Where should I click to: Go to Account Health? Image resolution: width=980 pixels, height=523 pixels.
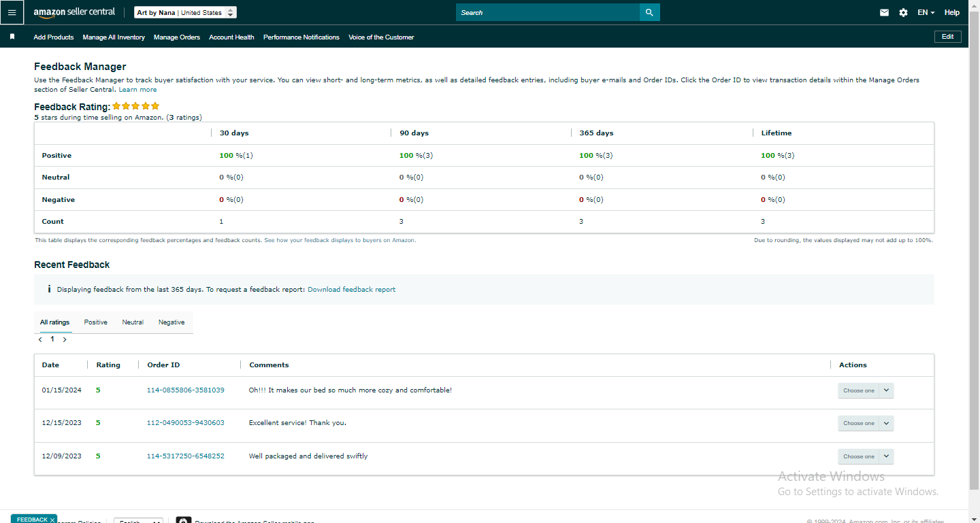tap(231, 37)
